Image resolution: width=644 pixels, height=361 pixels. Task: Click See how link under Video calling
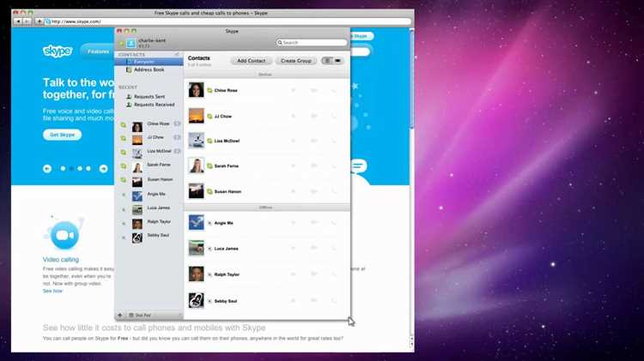pos(52,291)
